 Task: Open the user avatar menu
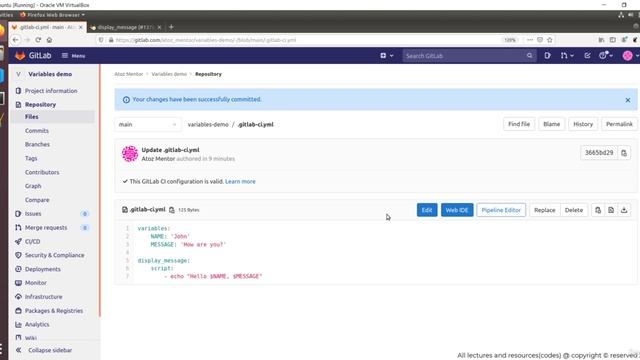tap(630, 56)
